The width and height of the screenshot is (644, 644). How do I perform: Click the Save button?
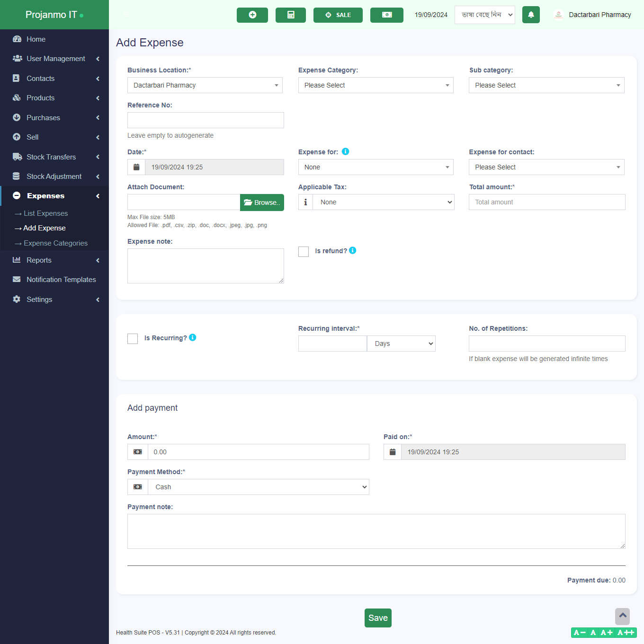[377, 618]
